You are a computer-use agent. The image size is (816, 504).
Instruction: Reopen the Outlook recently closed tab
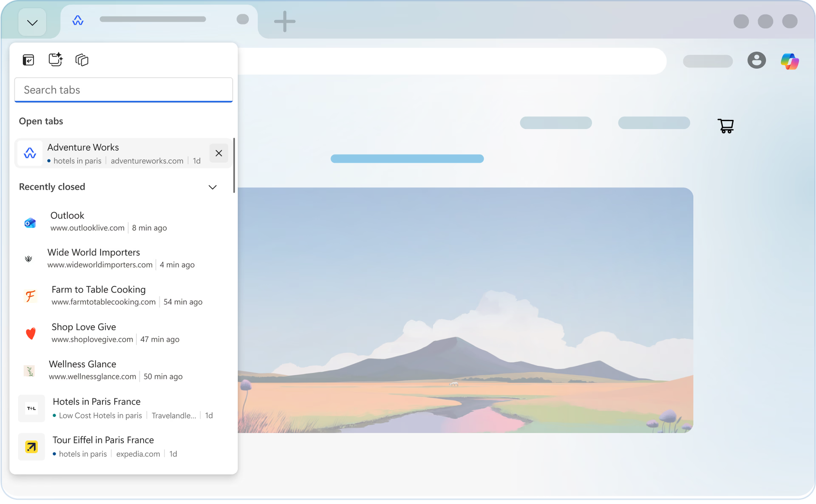click(124, 221)
